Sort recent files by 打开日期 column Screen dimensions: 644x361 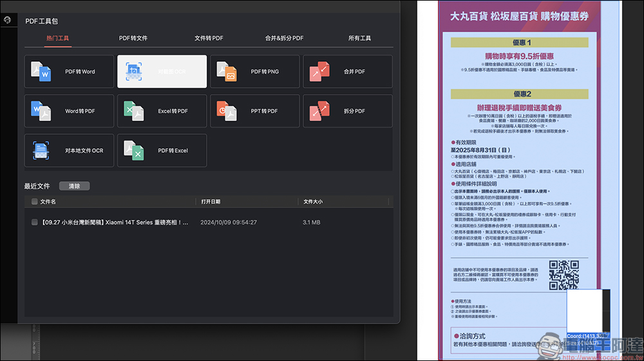pos(211,202)
